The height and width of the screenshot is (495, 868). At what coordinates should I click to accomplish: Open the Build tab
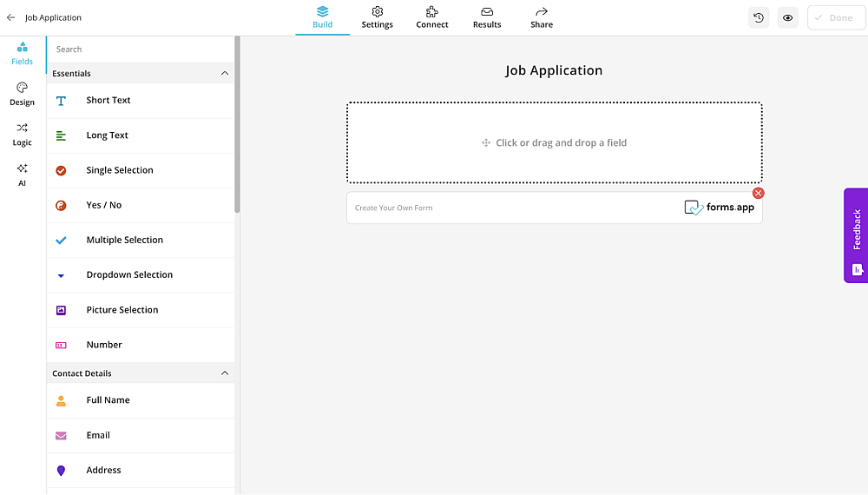pos(322,17)
